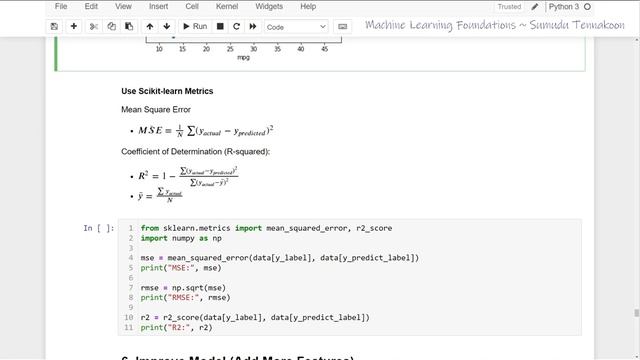
Task: Click code line 1 importing mean_squared_error
Action: pyautogui.click(x=266, y=228)
